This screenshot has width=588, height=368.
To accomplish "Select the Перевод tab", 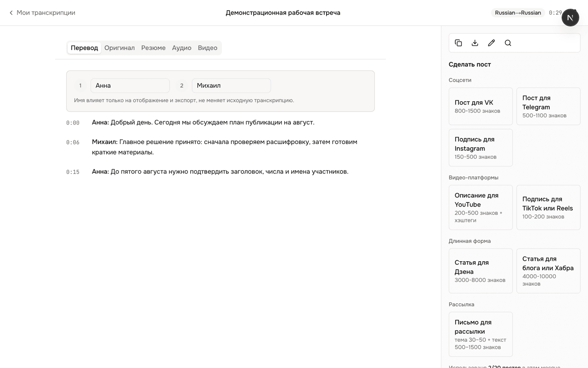I will coord(85,48).
